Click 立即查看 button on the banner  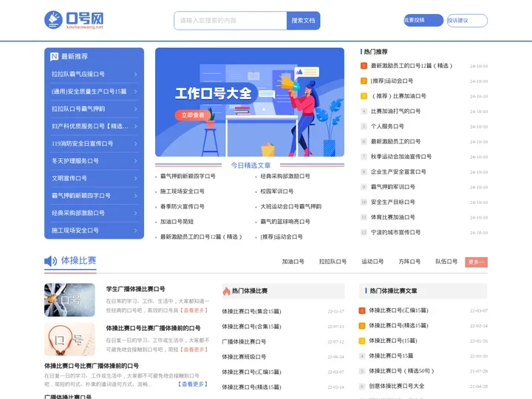[192, 115]
